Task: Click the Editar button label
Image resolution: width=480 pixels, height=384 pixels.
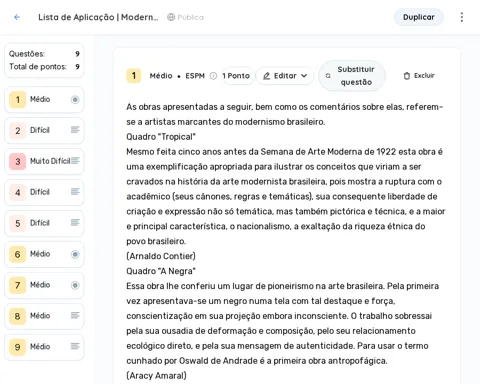Action: tap(285, 76)
